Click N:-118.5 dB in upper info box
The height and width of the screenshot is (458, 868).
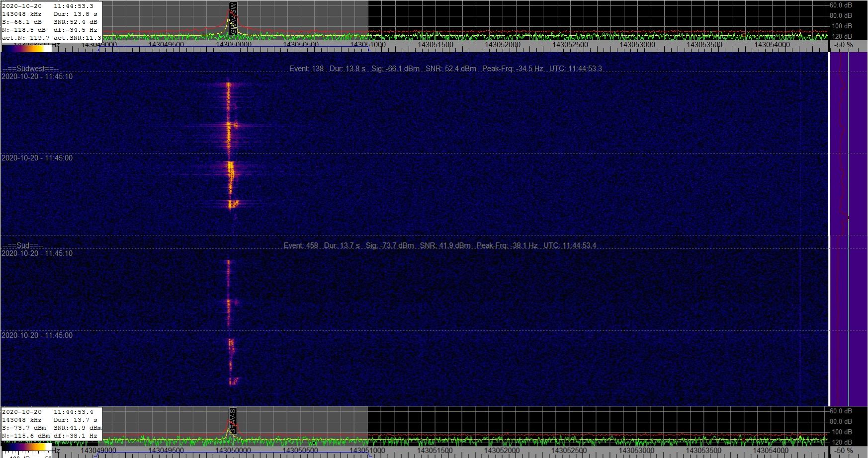click(24, 30)
